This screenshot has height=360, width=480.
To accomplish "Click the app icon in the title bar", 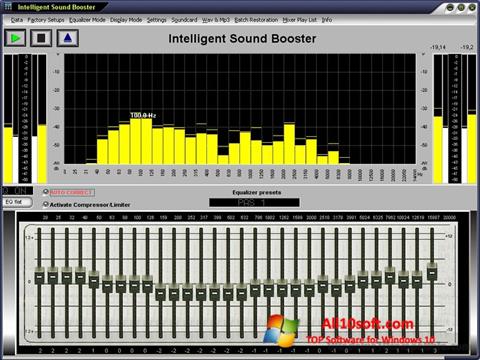I will pos(7,6).
